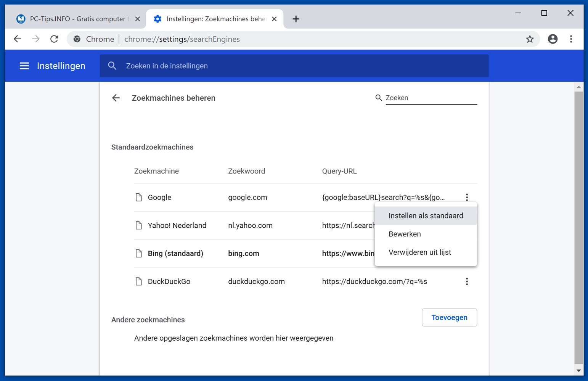Open the Instellingen hamburger menu

click(24, 66)
